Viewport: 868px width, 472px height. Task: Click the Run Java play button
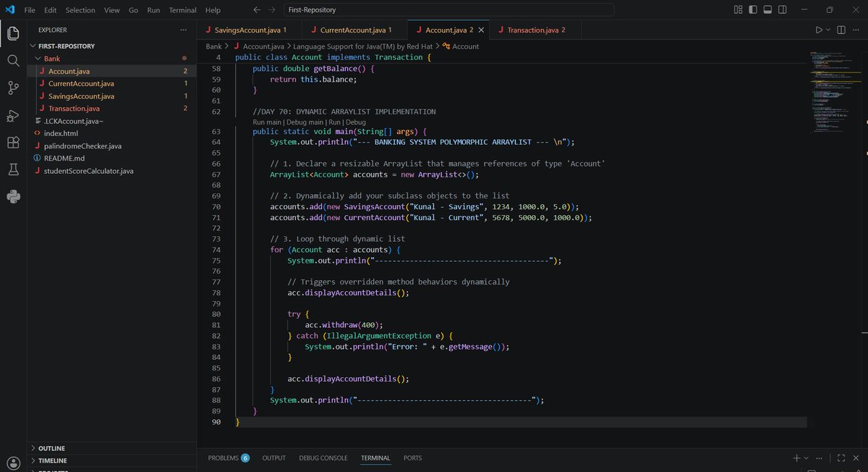pyautogui.click(x=819, y=30)
